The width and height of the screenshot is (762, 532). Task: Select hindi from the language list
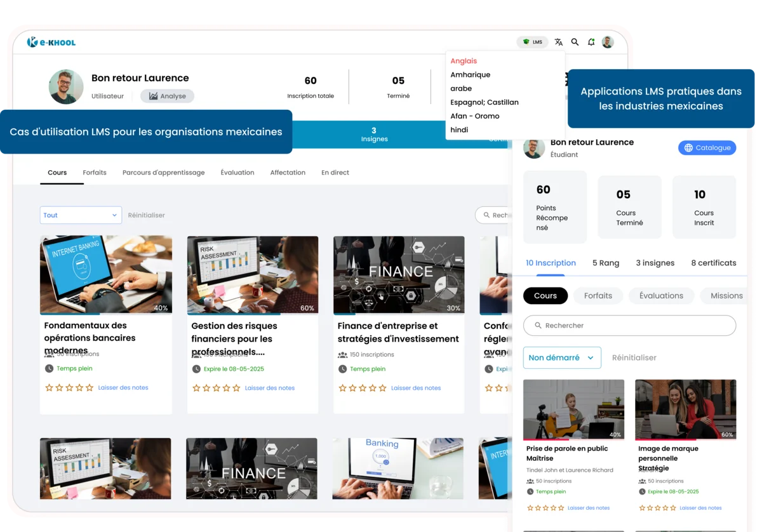tap(459, 130)
